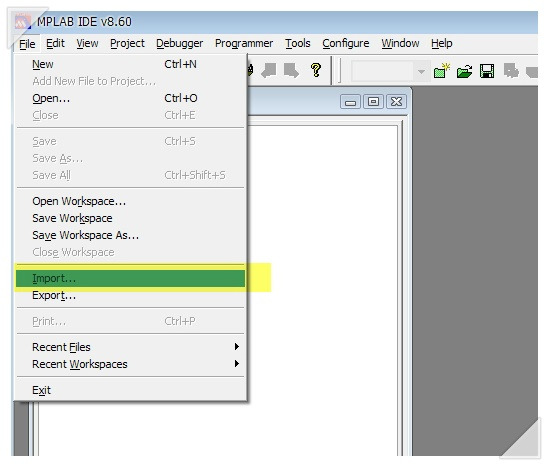Open the Debugger menu
Screen dimensions: 548x466
click(179, 43)
